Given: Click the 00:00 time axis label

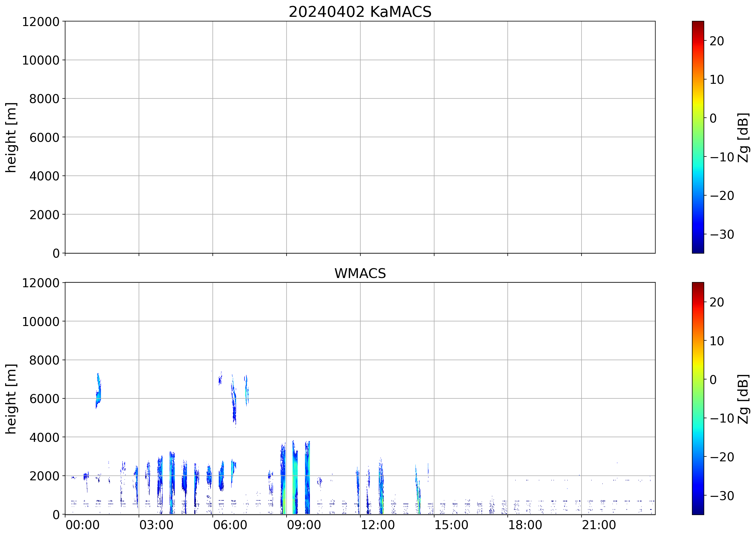Looking at the screenshot, I should pos(82,525).
